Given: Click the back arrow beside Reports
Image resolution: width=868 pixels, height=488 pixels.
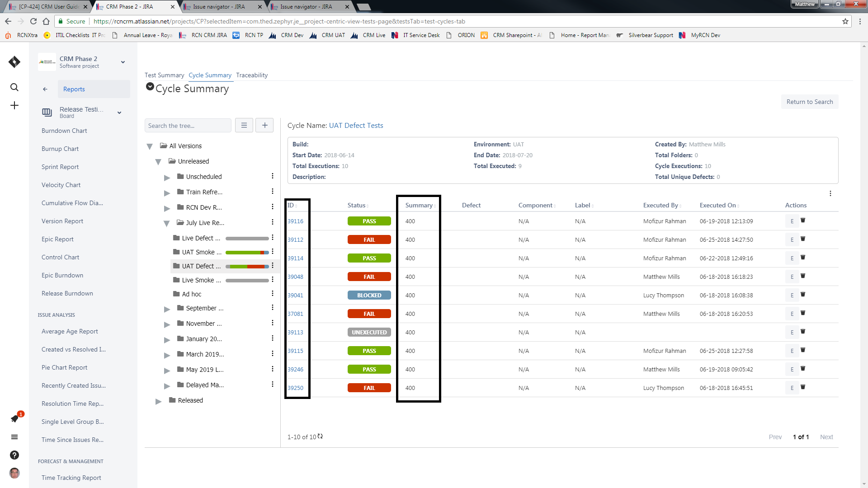Looking at the screenshot, I should tap(45, 89).
